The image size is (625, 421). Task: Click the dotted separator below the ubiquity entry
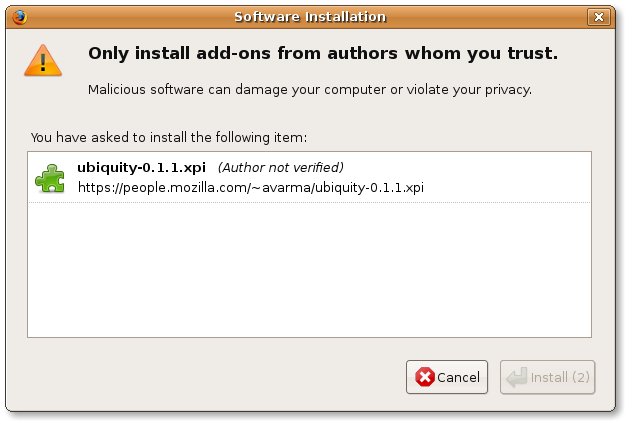[309, 202]
